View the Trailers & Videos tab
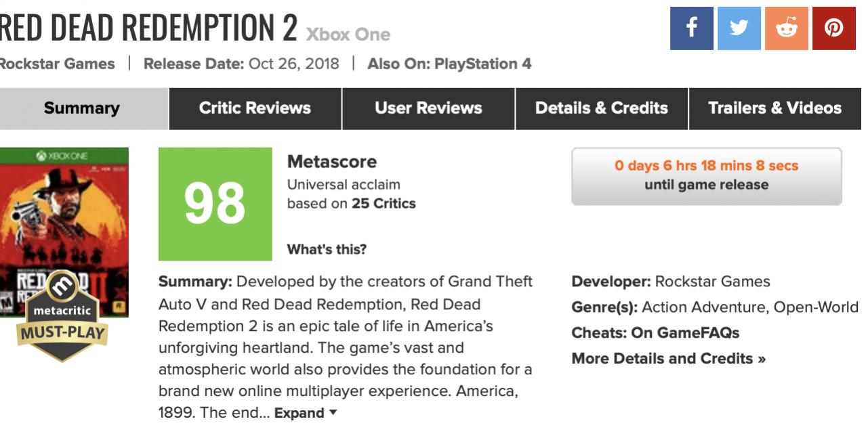This screenshot has height=438, width=868. (774, 108)
